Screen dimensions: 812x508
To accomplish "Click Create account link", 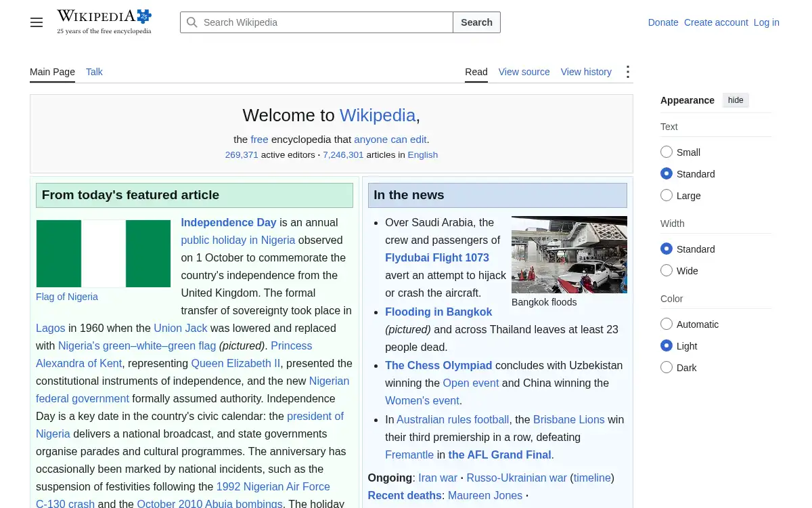I will tap(716, 22).
